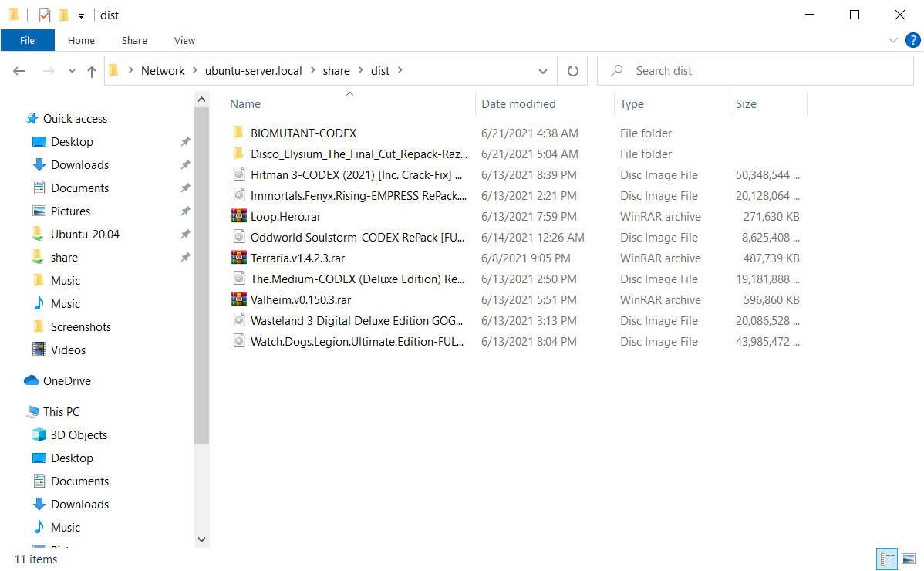Viewport: 924px width, 571px height.
Task: Select the Terraria.v1.4.2.3.rar archive icon
Action: (238, 258)
